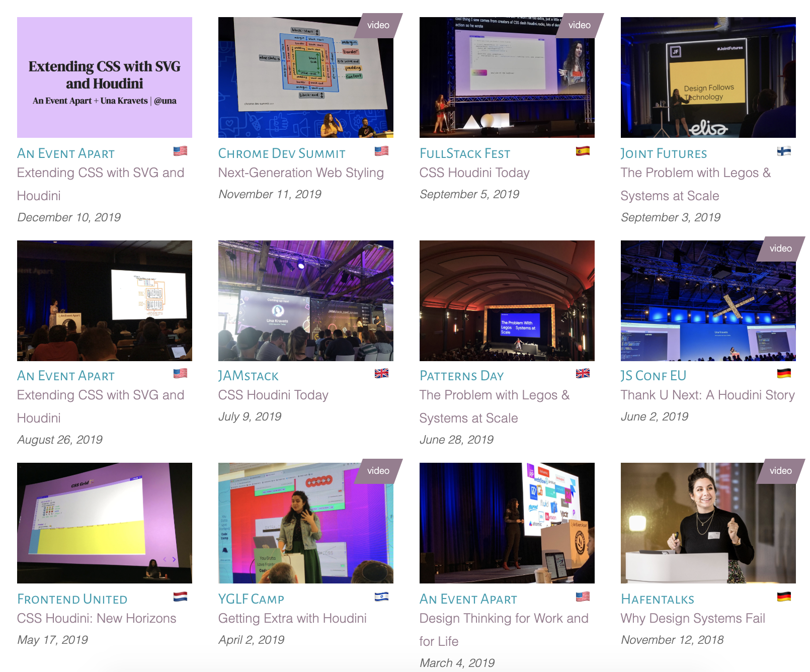Image resolution: width=810 pixels, height=672 pixels.
Task: Click the video badge on the FullStack Fest card
Action: tap(579, 24)
